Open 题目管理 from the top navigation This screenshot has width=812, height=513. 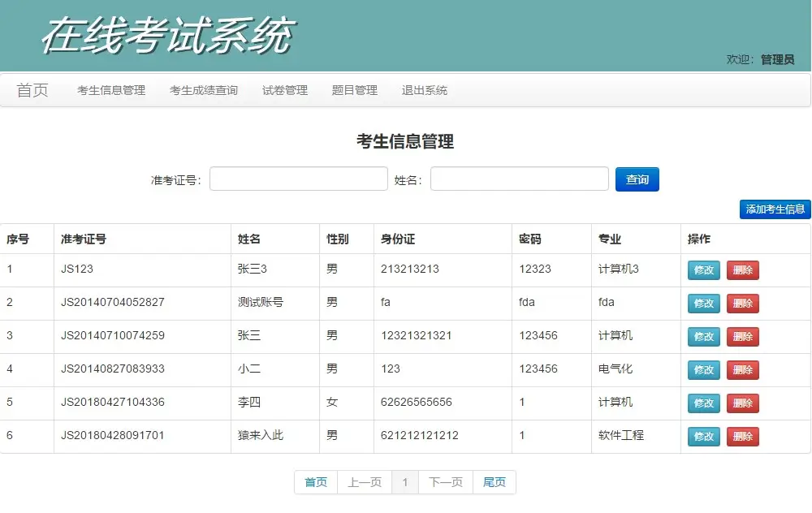(x=354, y=90)
